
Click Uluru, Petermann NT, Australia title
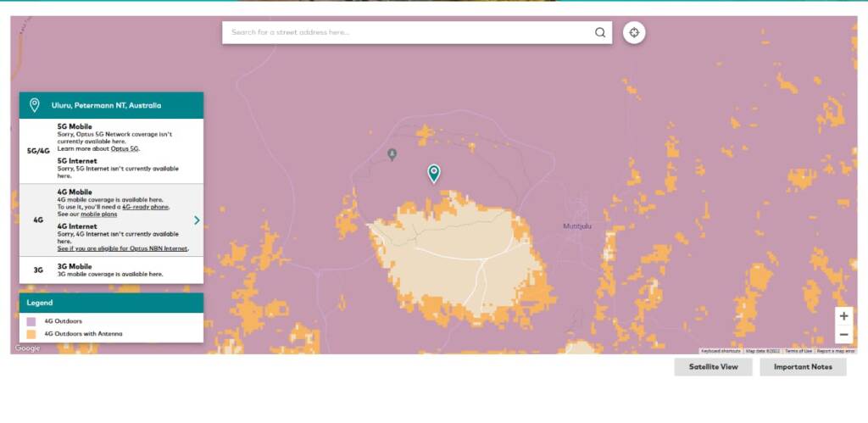(106, 105)
